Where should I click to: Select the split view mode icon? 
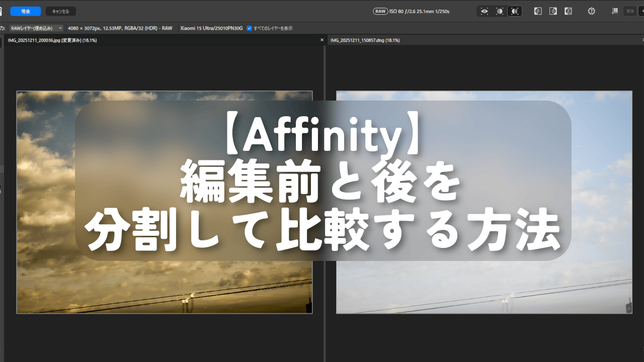click(x=500, y=11)
